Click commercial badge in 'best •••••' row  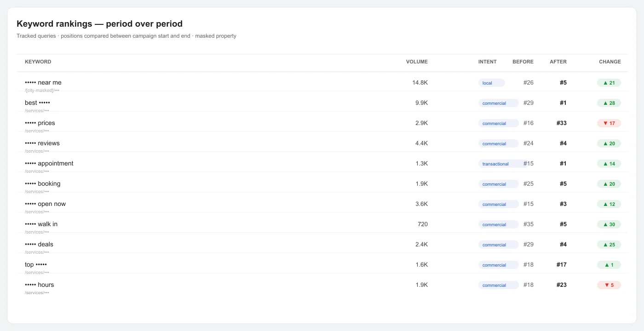(x=499, y=103)
